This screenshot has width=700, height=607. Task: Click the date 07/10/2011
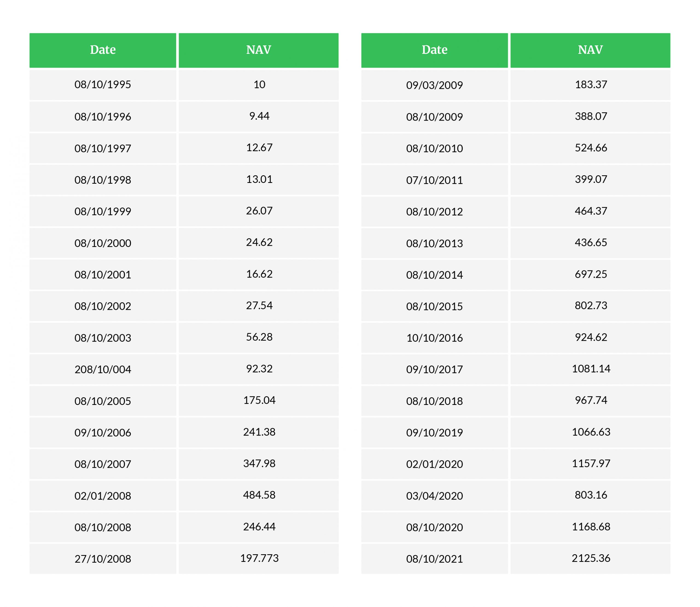[434, 180]
